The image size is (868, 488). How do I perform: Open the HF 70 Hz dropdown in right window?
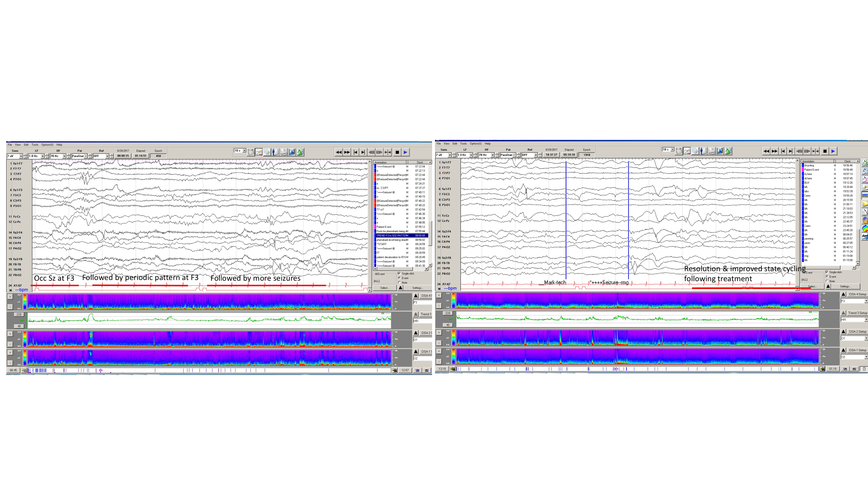point(492,155)
